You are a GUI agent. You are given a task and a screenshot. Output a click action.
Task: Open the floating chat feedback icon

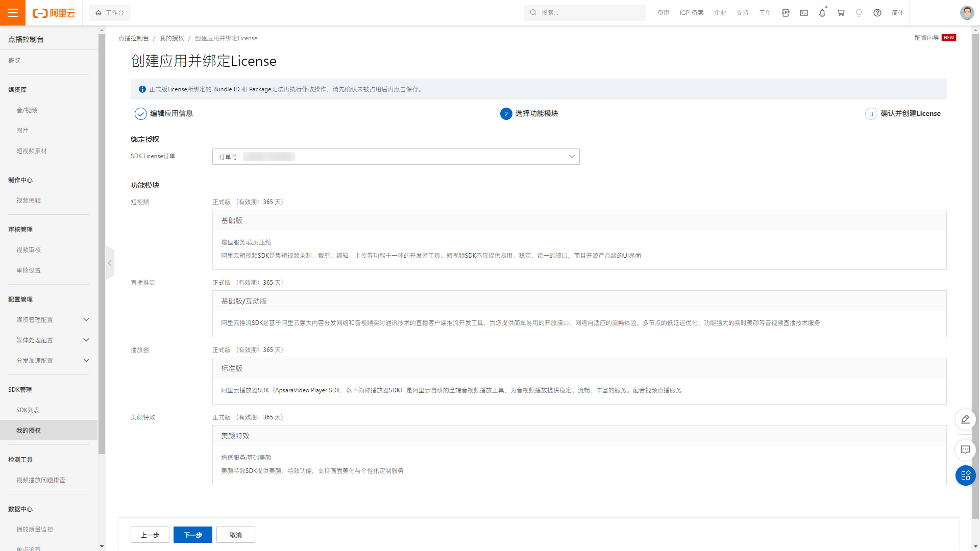(965, 450)
